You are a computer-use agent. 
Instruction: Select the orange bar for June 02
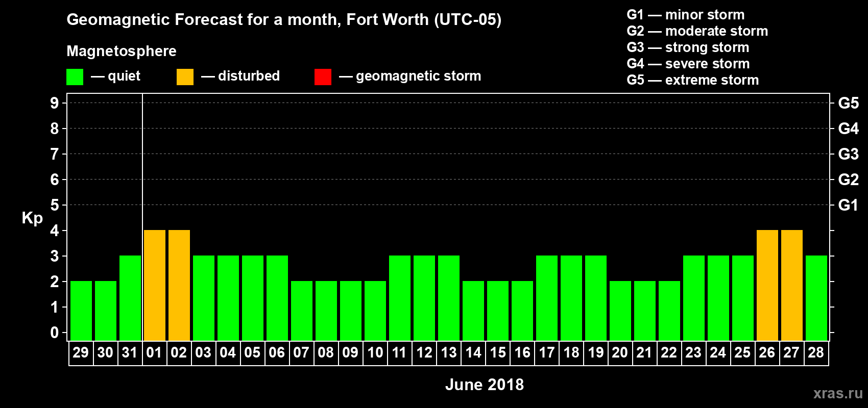pos(179,285)
